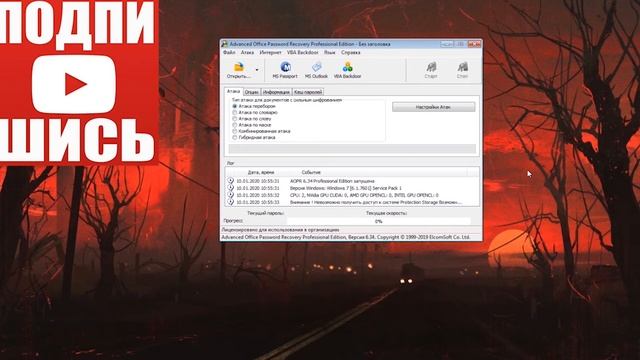The width and height of the screenshot is (640, 360).
Task: Switch to the Кеш паролей tab
Action: [x=308, y=92]
